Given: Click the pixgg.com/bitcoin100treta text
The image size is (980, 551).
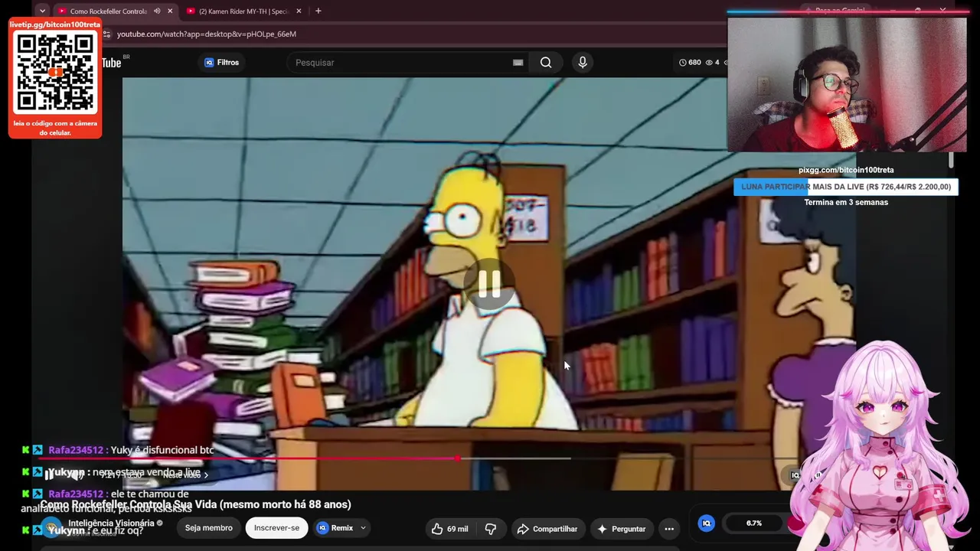Looking at the screenshot, I should (846, 170).
